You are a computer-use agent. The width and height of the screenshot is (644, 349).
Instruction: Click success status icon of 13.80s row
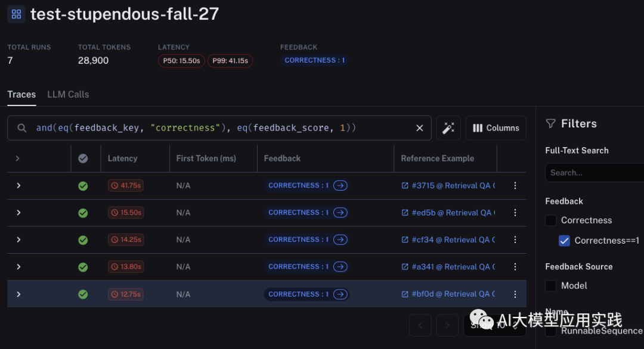[83, 267]
